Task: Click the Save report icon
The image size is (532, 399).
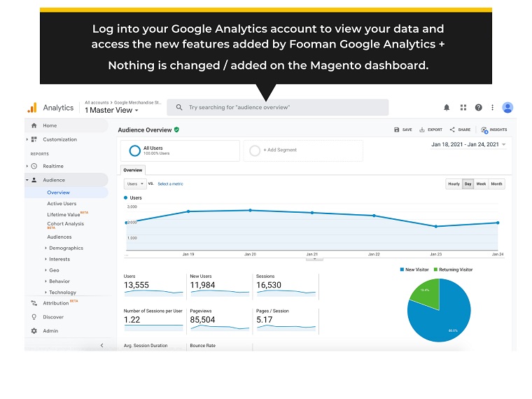Action: tap(398, 129)
